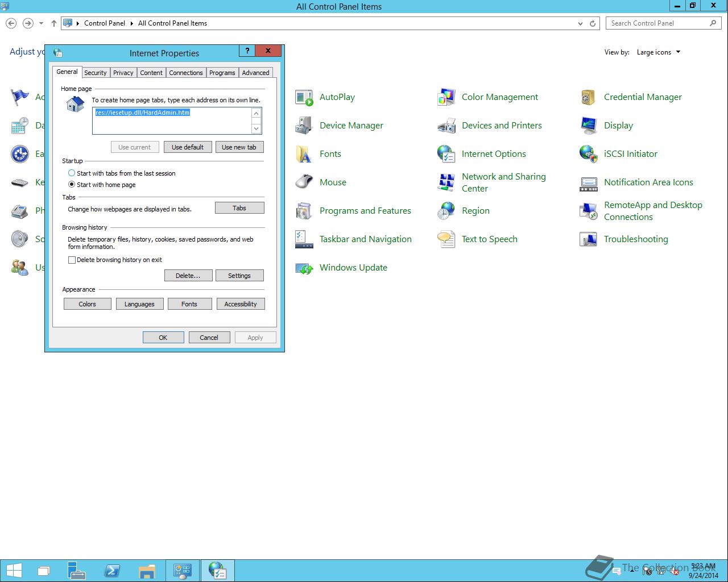This screenshot has width=728, height=582.
Task: Click the Delete... browsing history button
Action: click(188, 276)
